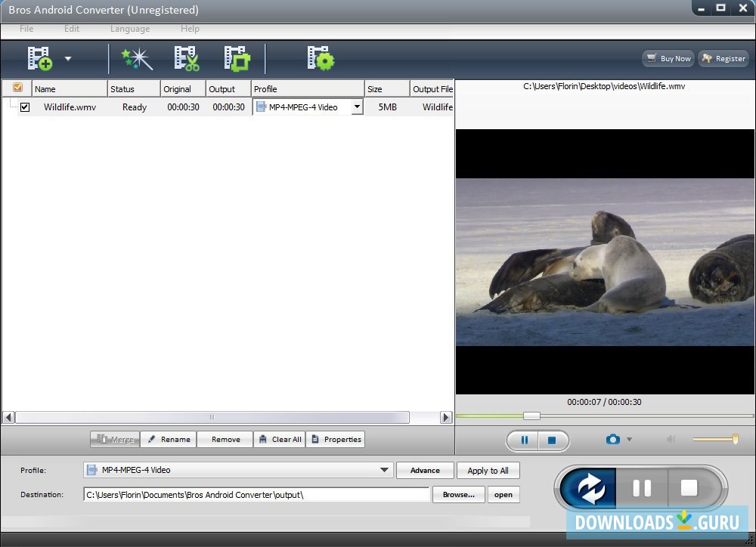756x547 pixels.
Task: Select the clip/trim scissors tool
Action: pyautogui.click(x=186, y=58)
